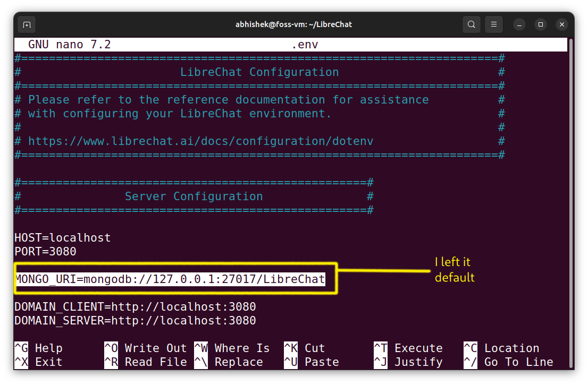588x385 pixels.
Task: Open a new terminal tab
Action: pyautogui.click(x=26, y=24)
